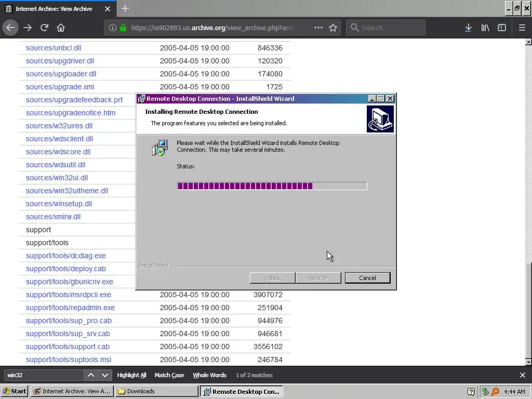The width and height of the screenshot is (532, 399).
Task: Click the setup disc icon in wizard
Action: point(159,147)
